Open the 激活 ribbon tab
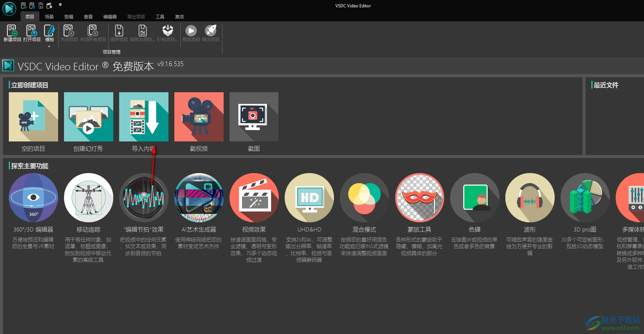The height and width of the screenshot is (334, 644). point(179,17)
